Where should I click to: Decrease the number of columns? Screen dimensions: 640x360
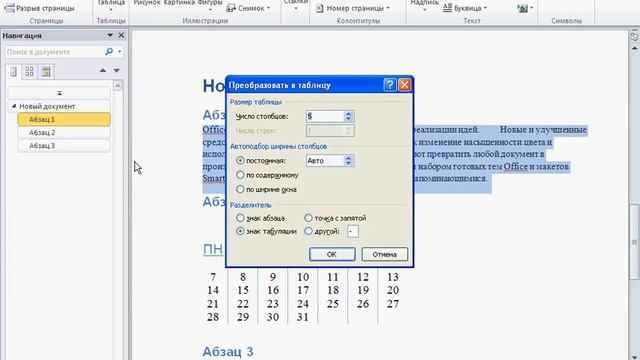tap(348, 119)
